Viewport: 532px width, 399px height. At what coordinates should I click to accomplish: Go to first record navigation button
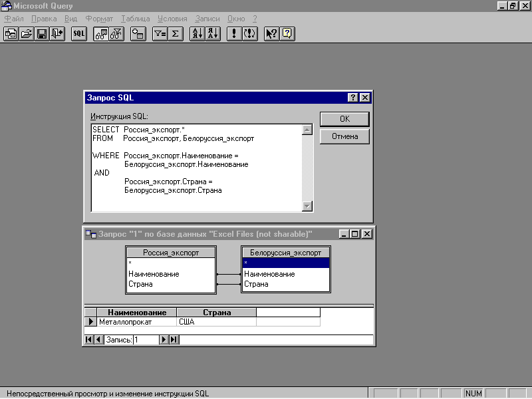(89, 340)
